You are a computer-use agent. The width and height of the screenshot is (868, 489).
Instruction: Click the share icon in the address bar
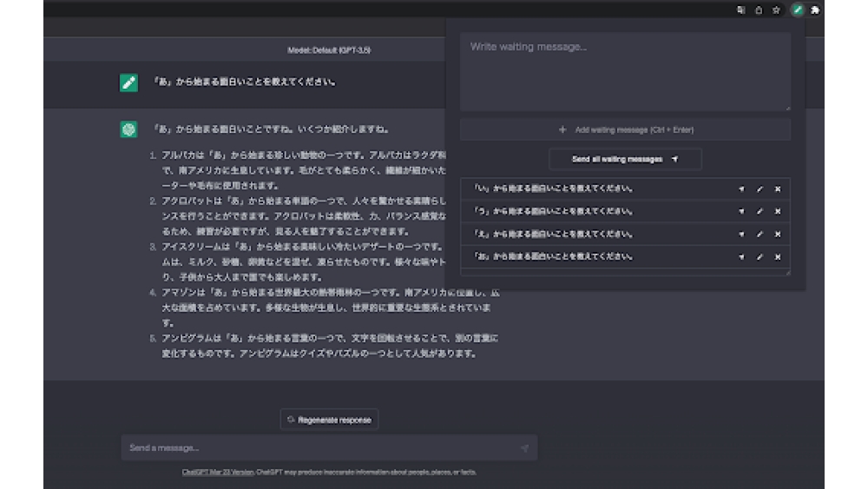pyautogui.click(x=759, y=10)
